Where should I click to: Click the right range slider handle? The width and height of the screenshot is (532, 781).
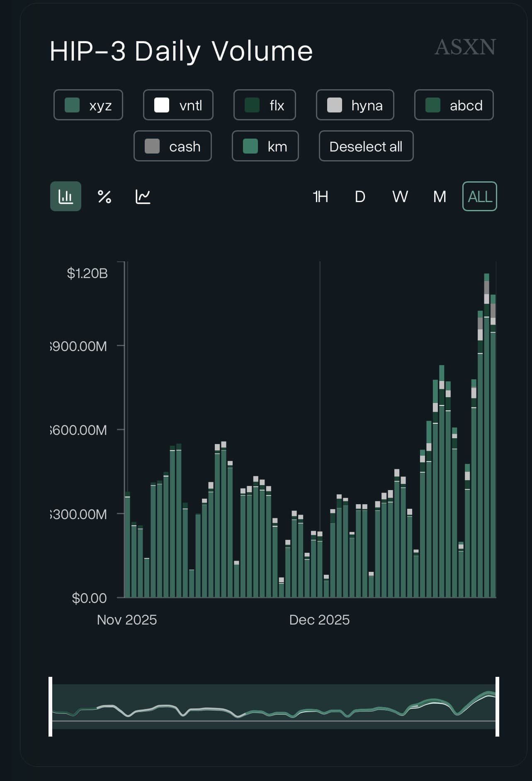(497, 706)
